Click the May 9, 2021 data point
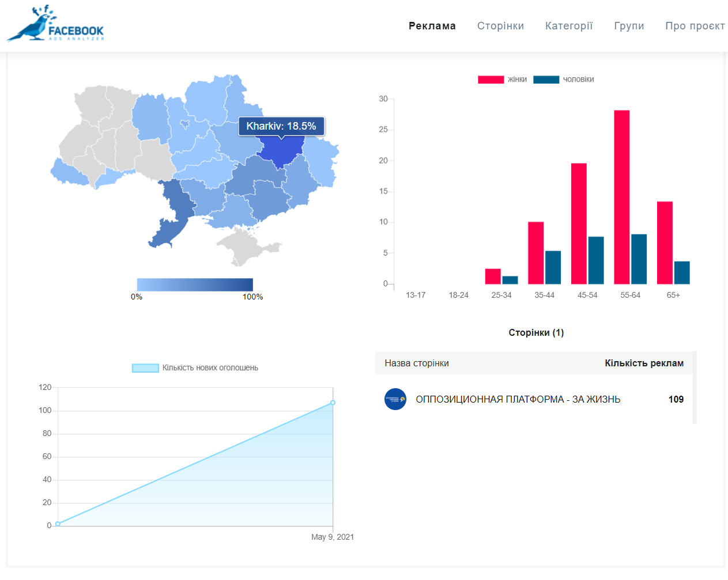Image resolution: width=728 pixels, height=580 pixels. click(x=333, y=403)
